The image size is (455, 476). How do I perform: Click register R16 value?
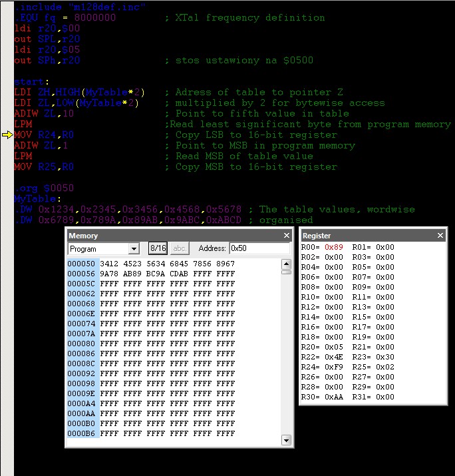(334, 327)
